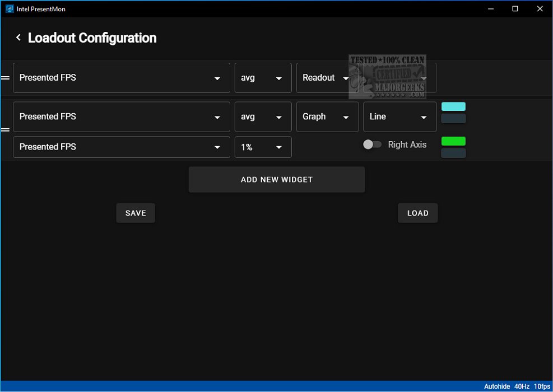This screenshot has width=553, height=392.
Task: Open the avg statistic dropdown in Graph row
Action: (x=263, y=116)
